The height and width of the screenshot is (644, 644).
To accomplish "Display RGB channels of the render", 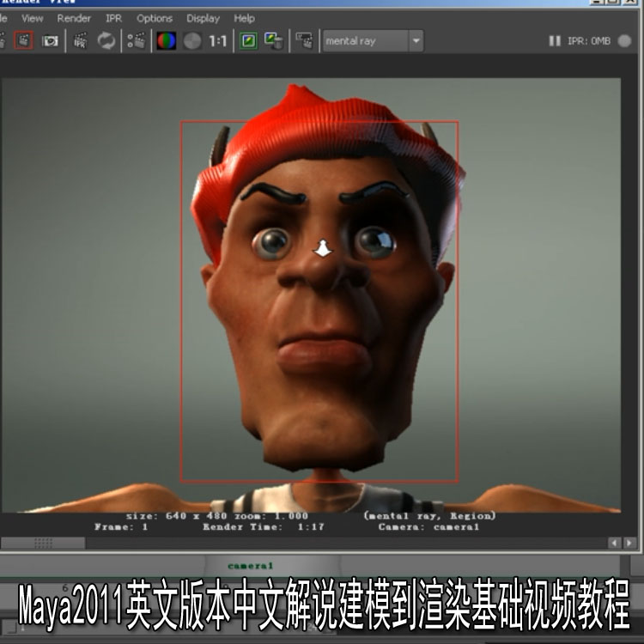I will click(167, 40).
